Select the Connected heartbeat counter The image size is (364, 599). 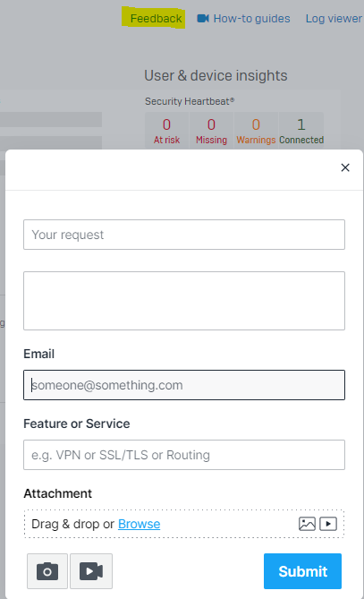tap(301, 131)
